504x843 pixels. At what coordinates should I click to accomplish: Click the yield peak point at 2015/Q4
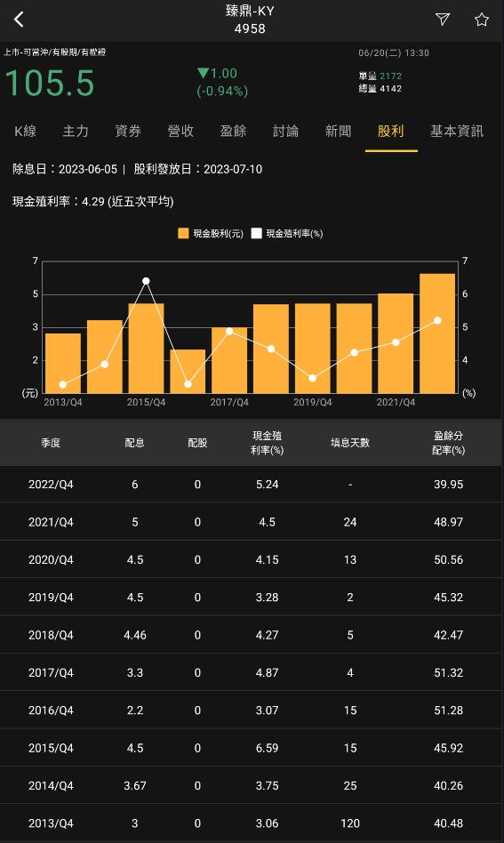pos(146,281)
